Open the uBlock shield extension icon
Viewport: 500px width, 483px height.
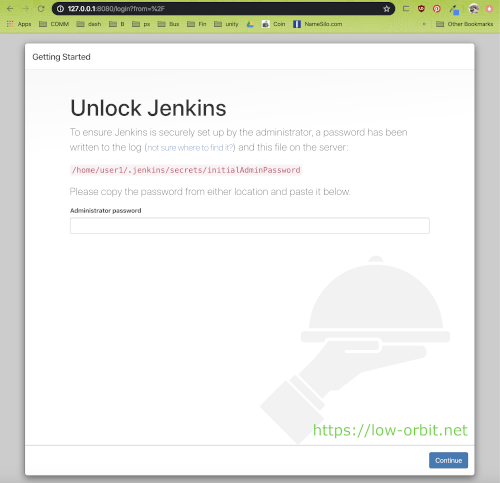tap(421, 9)
